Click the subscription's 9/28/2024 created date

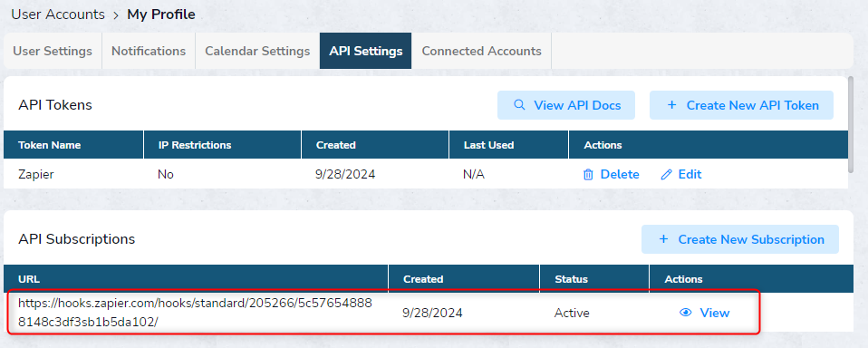tap(432, 314)
